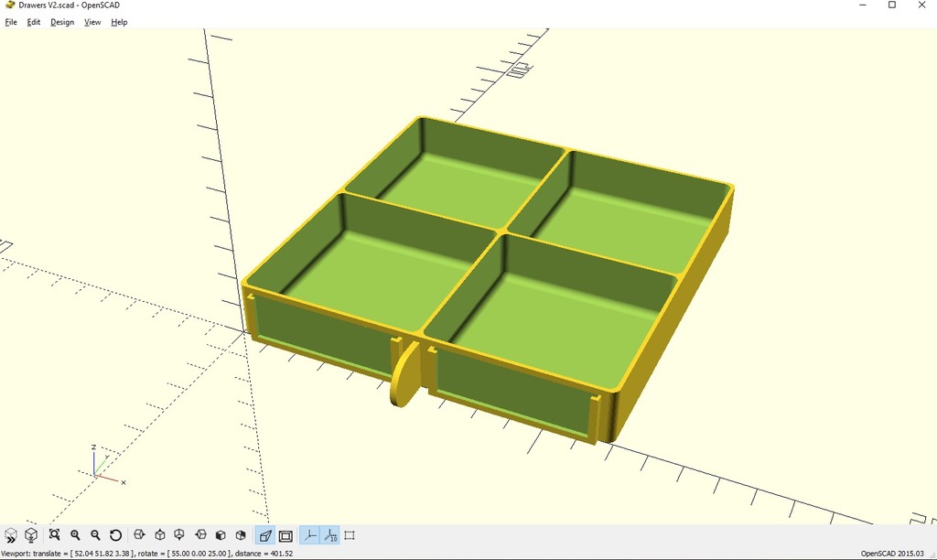The height and width of the screenshot is (560, 937).
Task: Open the Edit menu
Action: click(x=34, y=22)
